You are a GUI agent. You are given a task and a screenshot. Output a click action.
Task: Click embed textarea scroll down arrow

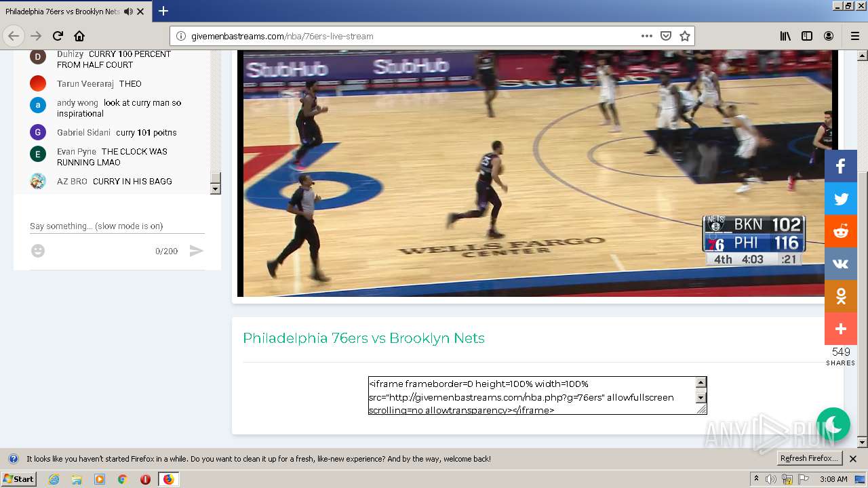(x=701, y=398)
